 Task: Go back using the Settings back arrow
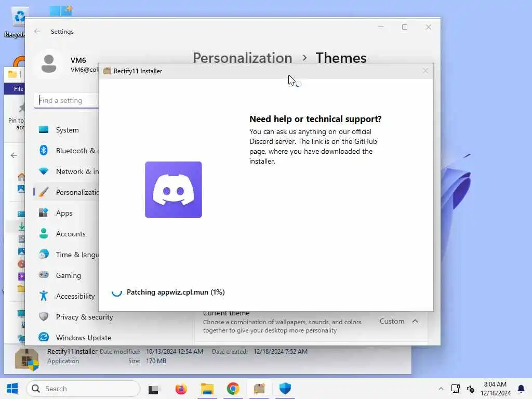click(37, 31)
